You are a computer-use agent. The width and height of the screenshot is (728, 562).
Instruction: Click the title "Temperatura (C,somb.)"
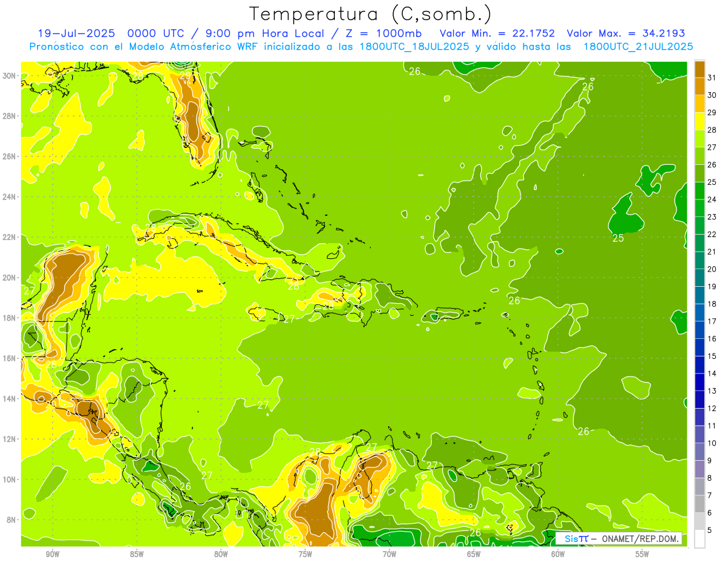[370, 14]
